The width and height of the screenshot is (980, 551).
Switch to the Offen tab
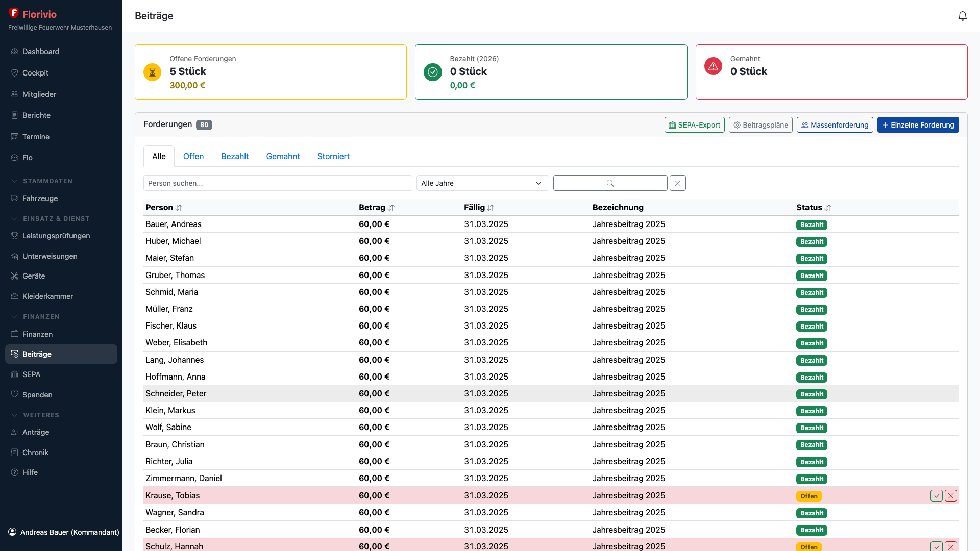click(x=193, y=156)
